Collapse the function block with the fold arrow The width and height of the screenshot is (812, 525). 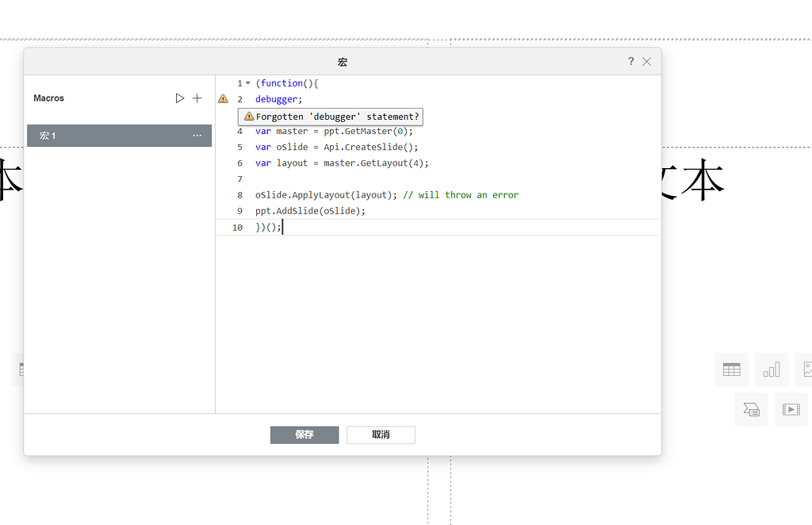(247, 82)
